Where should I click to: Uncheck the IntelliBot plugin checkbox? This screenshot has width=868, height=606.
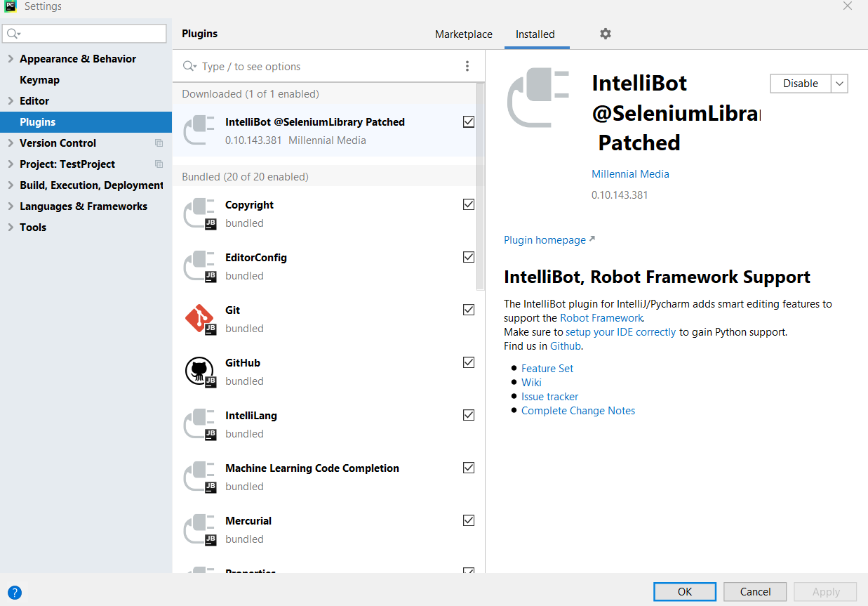coord(469,121)
